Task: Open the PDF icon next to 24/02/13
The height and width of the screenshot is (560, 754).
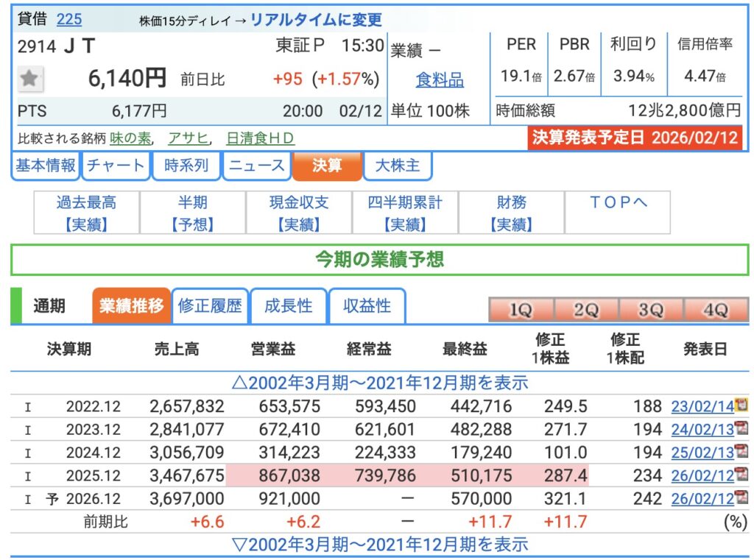Action: 741,428
